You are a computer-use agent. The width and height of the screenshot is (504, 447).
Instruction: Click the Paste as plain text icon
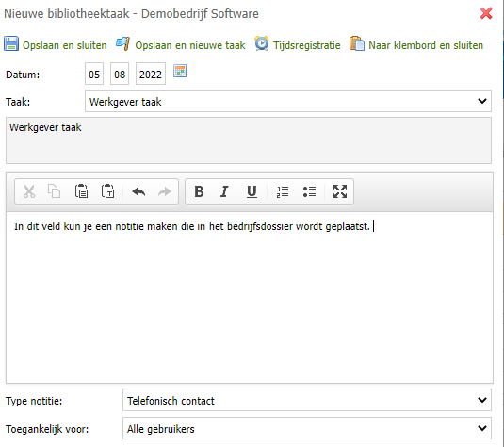tap(107, 191)
